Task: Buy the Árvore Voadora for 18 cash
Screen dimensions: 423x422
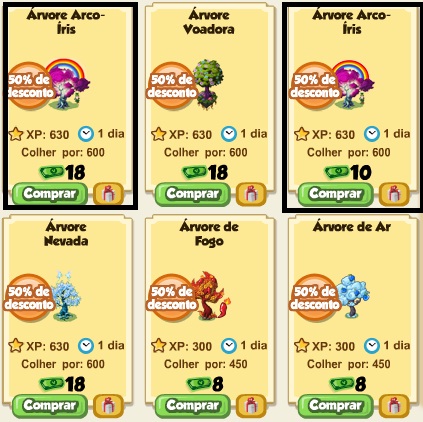Action: pos(193,194)
